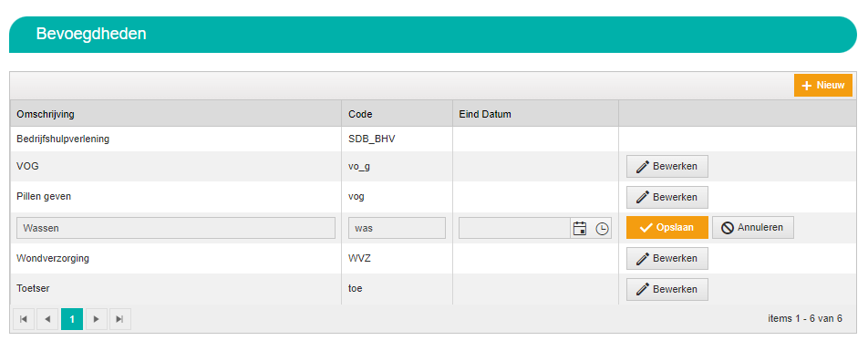Select the vo_g code cell
Screen dimensions: 868x351
pos(397,166)
